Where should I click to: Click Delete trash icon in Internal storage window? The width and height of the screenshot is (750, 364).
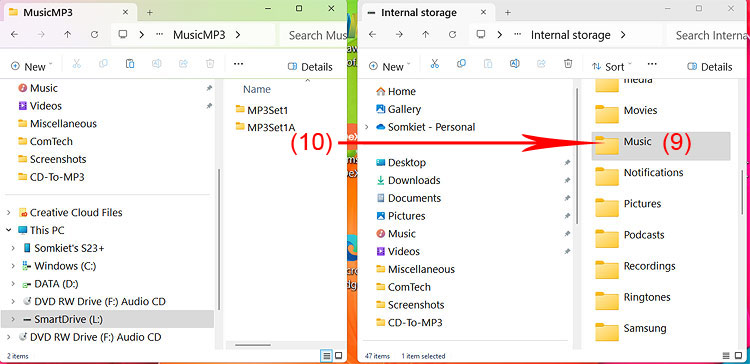click(x=568, y=64)
